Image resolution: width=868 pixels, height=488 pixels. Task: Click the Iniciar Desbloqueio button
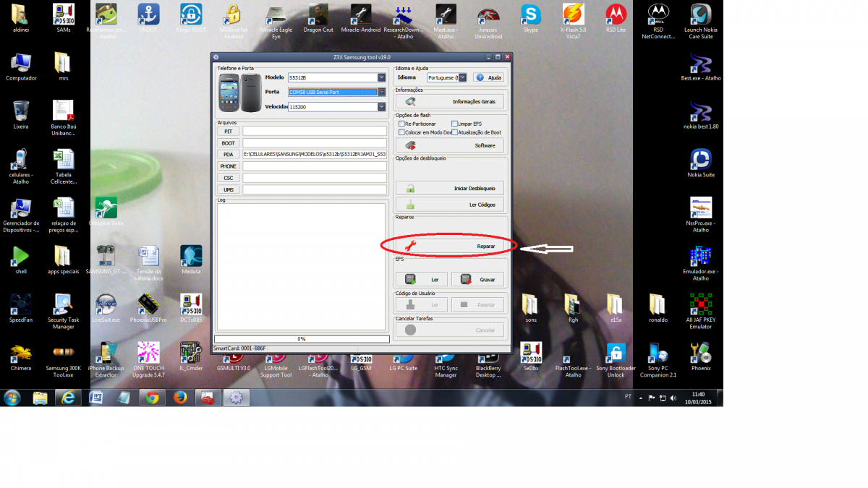click(449, 188)
